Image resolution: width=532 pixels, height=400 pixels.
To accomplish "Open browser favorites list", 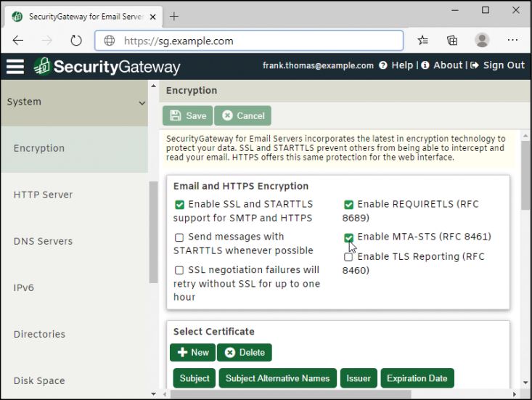I will [422, 41].
